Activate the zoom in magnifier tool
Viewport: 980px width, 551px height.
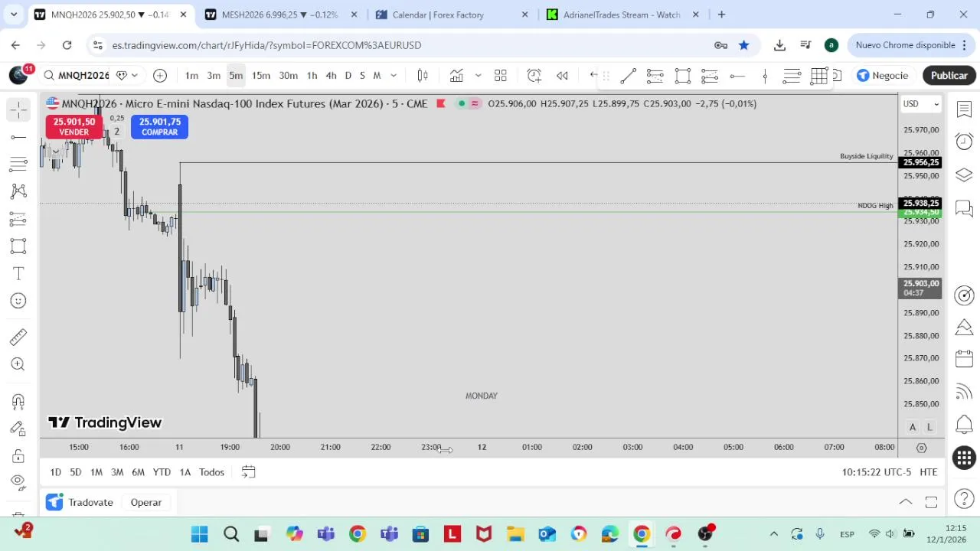(x=18, y=364)
